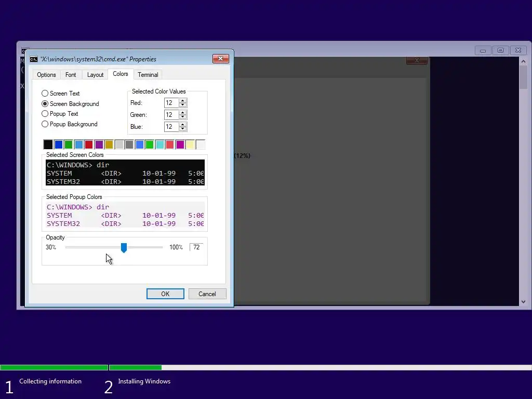
Task: Click the Selected Screen Colors preview
Action: [125, 172]
